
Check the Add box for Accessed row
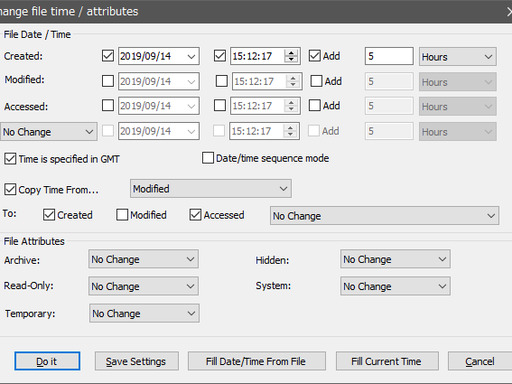[x=314, y=105]
